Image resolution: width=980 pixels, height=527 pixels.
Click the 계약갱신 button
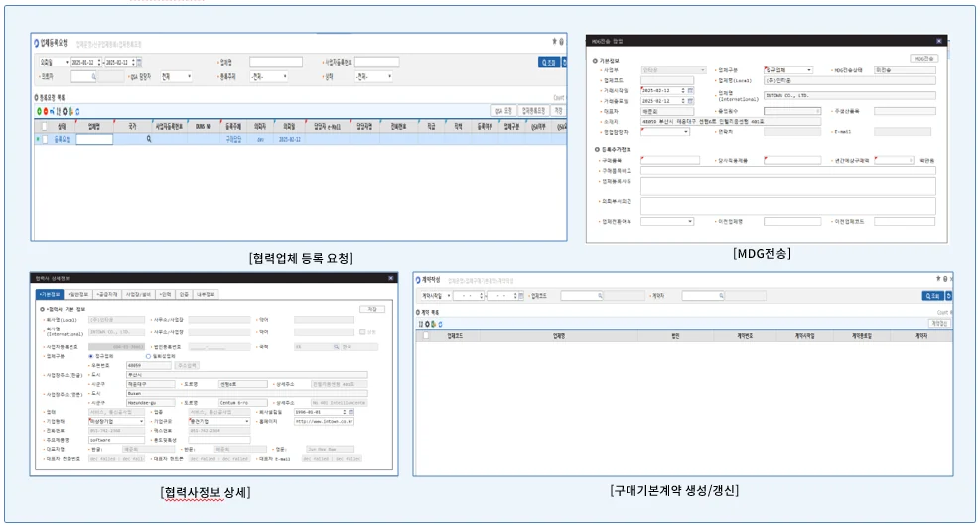tap(939, 323)
